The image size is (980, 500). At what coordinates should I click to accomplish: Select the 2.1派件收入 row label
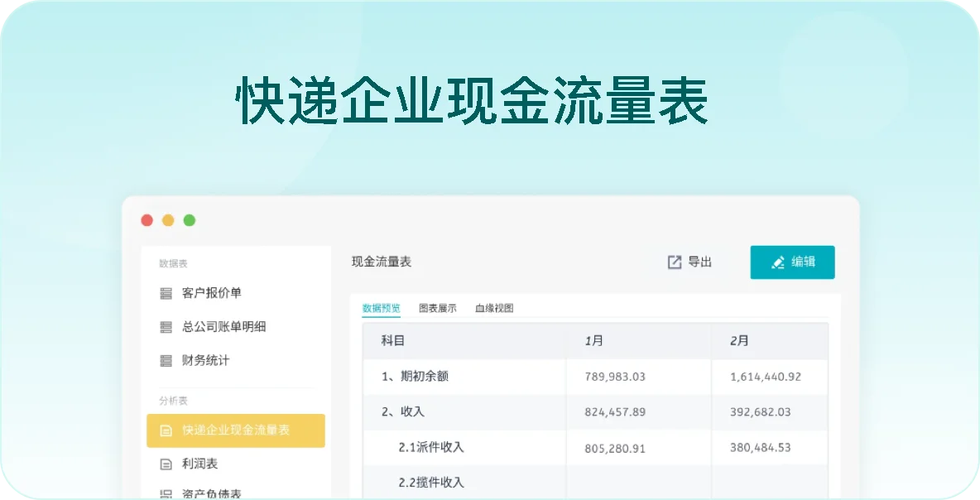[x=430, y=447]
